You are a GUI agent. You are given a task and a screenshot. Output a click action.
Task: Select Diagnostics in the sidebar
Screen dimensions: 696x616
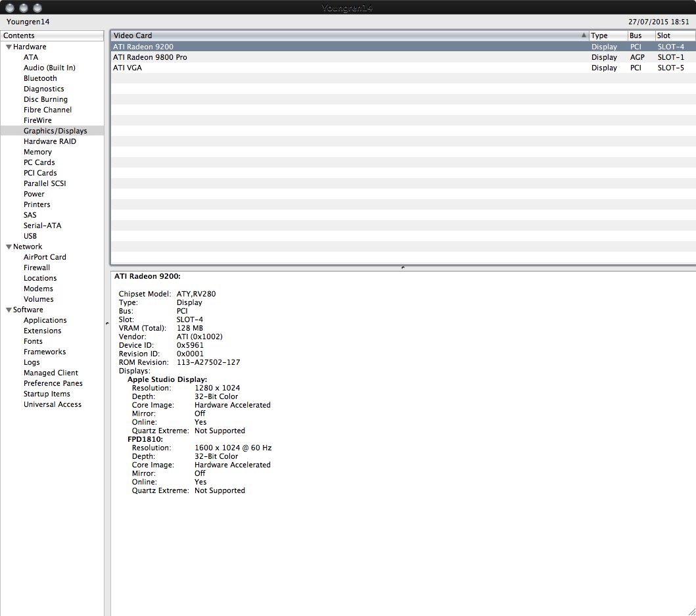coord(43,89)
